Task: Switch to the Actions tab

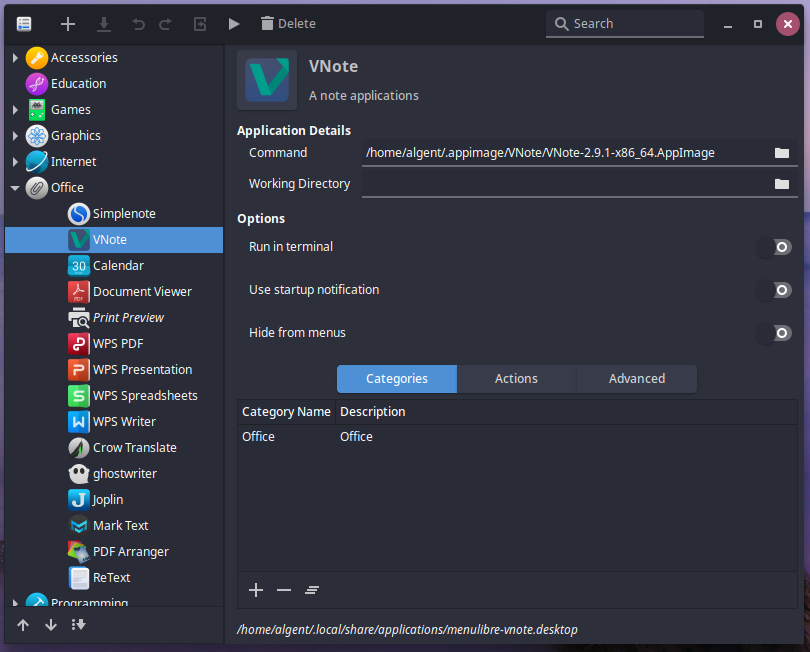Action: pos(516,379)
